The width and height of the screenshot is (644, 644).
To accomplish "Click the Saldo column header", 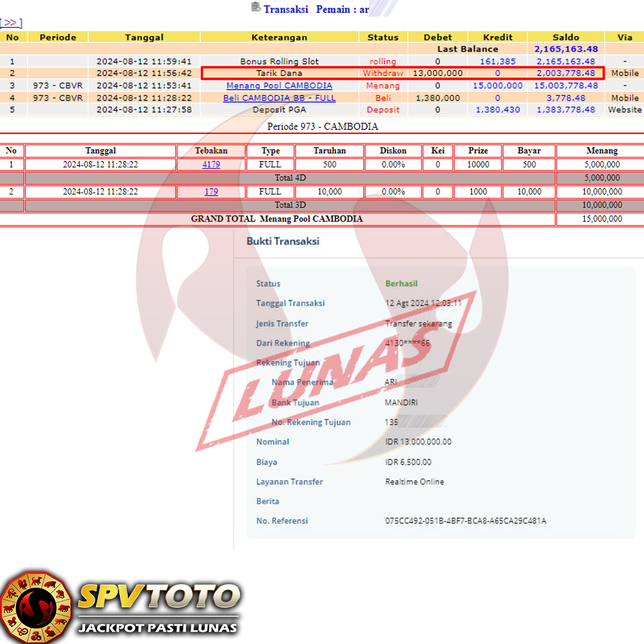I will (x=565, y=37).
